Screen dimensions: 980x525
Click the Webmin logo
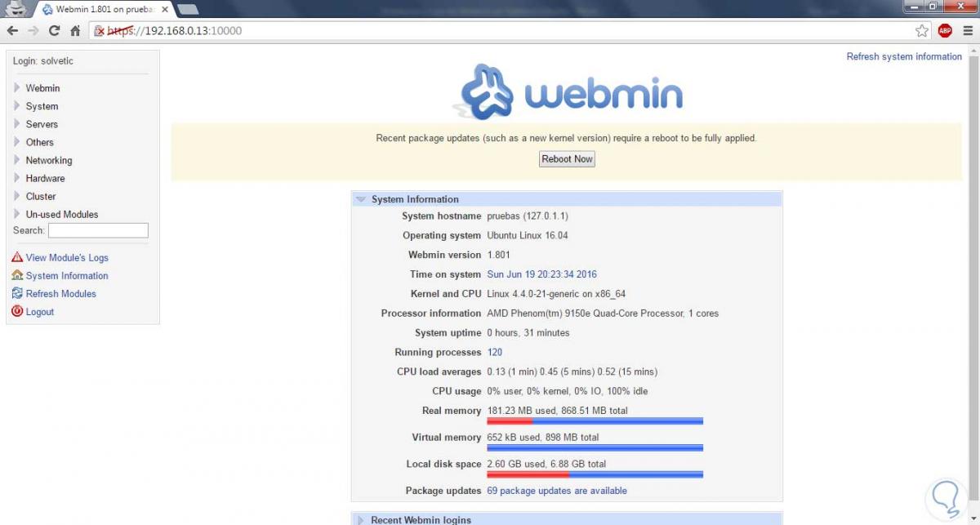pyautogui.click(x=568, y=91)
